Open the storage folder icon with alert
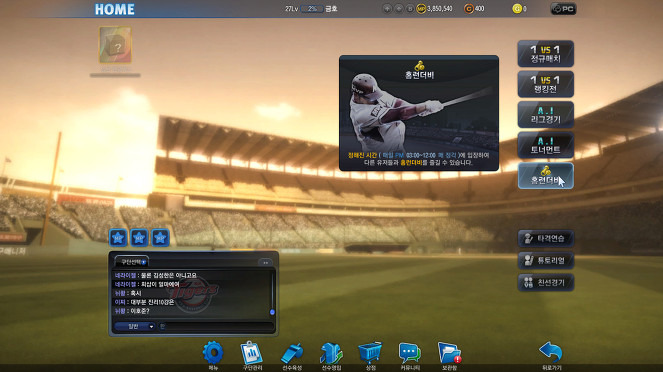The height and width of the screenshot is (372, 663). pyautogui.click(x=449, y=353)
